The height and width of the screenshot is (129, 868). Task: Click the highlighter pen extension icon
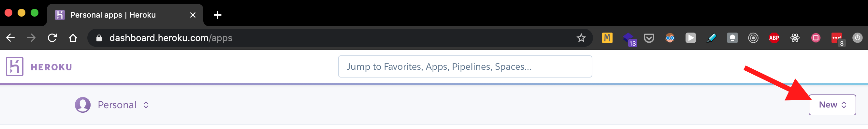click(711, 38)
